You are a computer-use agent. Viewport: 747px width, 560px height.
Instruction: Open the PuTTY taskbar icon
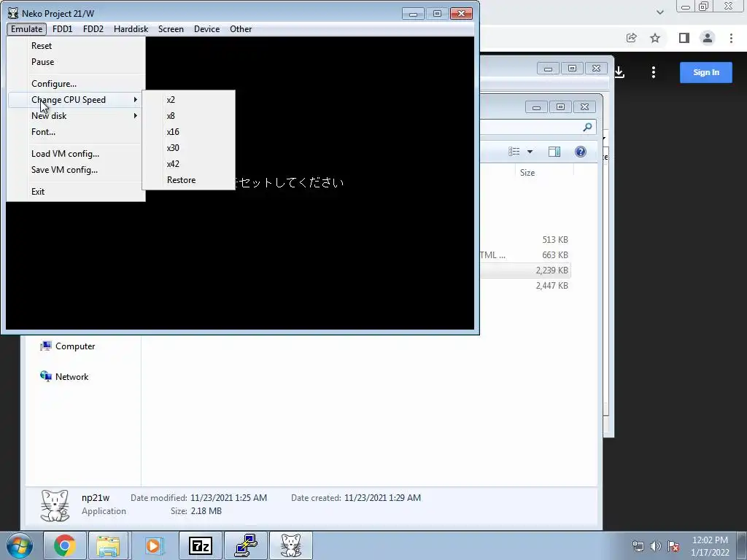tap(245, 545)
